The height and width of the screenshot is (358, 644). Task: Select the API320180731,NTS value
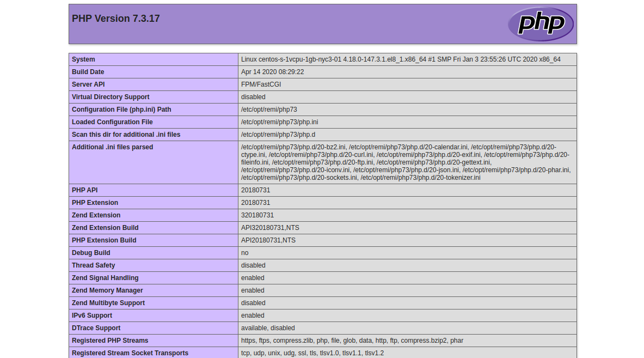pos(270,228)
